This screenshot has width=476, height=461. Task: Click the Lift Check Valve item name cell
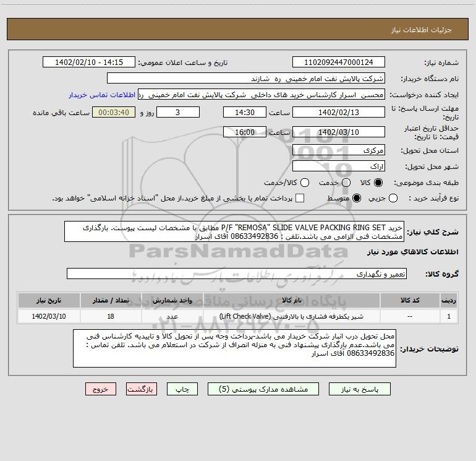291,316
